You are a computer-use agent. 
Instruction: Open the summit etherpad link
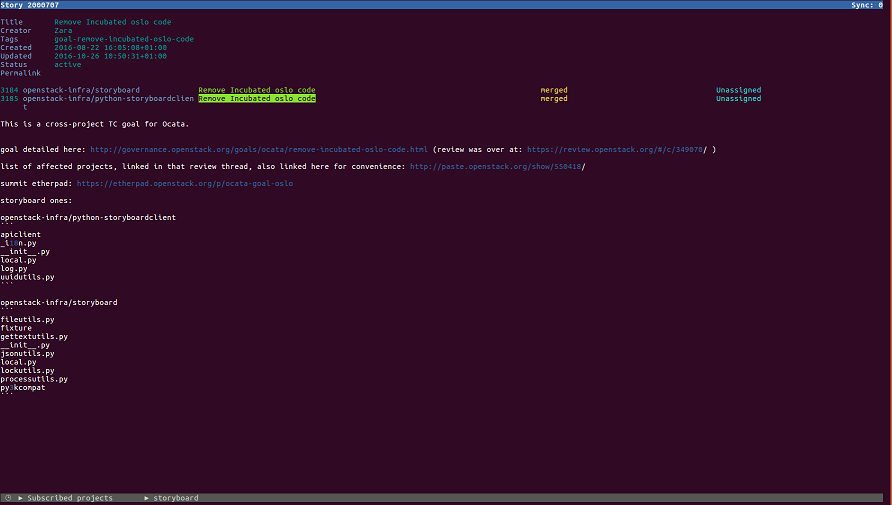(x=185, y=183)
